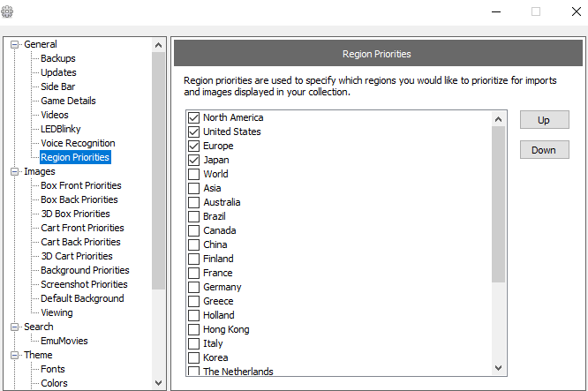Click the region list scroll-up arrow
The image size is (588, 391).
click(498, 119)
